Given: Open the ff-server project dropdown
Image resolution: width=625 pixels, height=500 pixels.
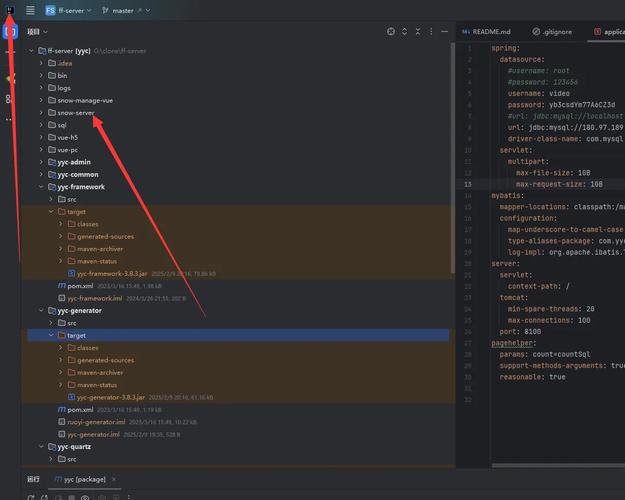Looking at the screenshot, I should (x=68, y=11).
